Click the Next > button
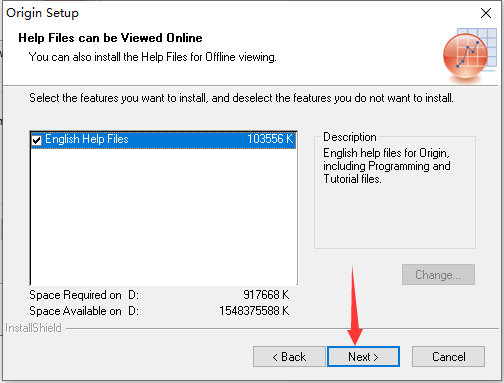 (x=363, y=357)
